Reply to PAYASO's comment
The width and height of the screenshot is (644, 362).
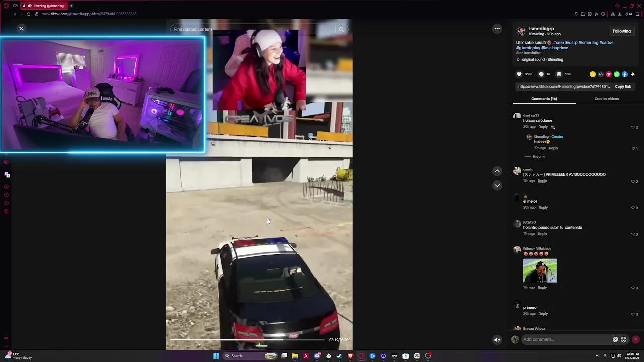pyautogui.click(x=542, y=234)
